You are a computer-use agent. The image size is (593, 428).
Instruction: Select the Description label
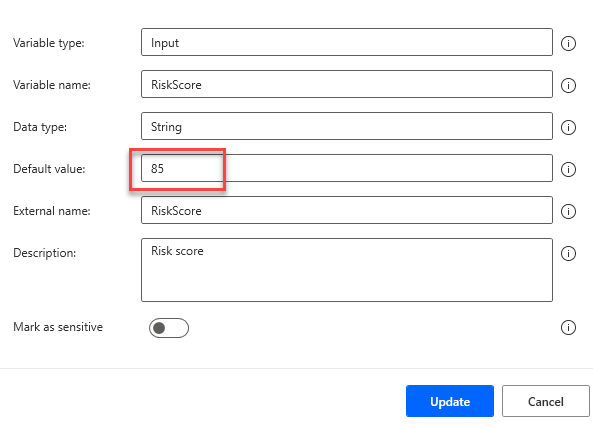point(45,253)
